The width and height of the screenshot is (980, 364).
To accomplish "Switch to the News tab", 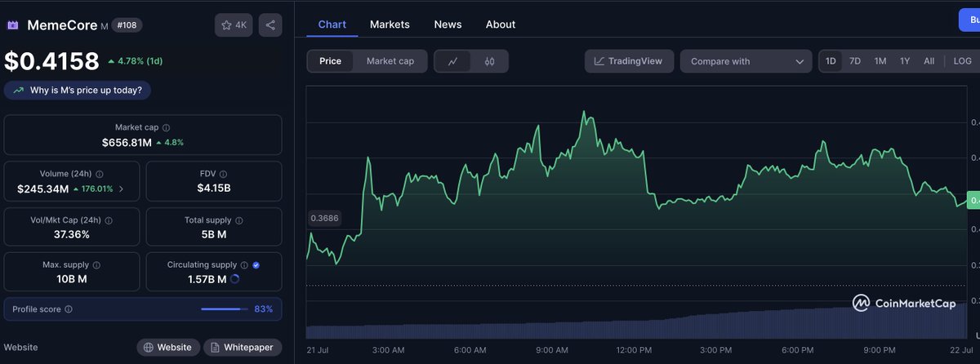I will (x=448, y=24).
